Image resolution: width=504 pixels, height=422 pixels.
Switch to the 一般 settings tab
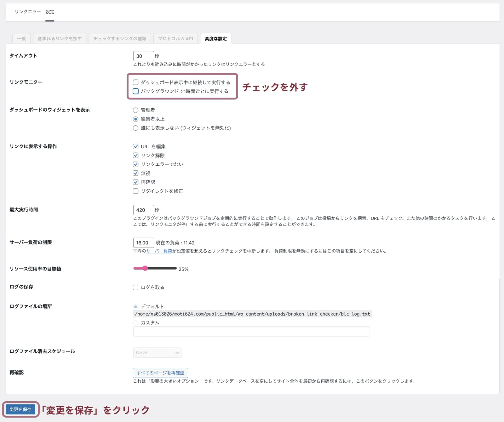pyautogui.click(x=21, y=38)
